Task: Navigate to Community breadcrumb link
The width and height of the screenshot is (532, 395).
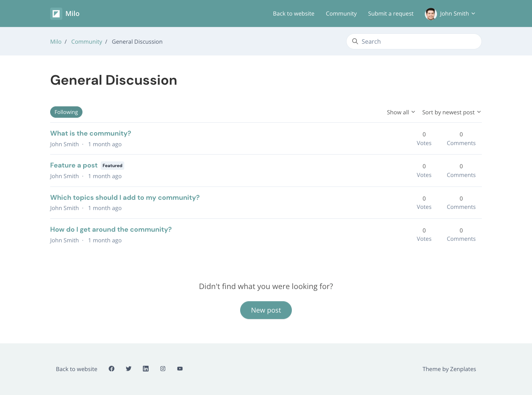Action: pos(87,42)
